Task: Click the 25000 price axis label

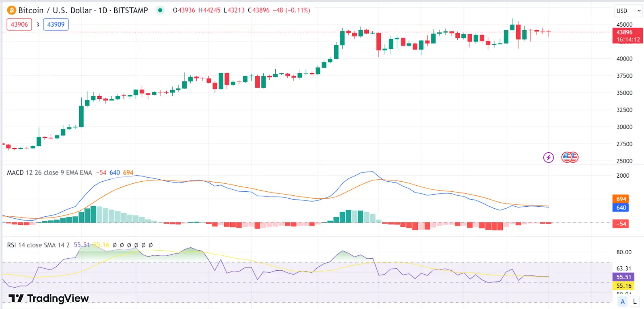Action: (624, 161)
